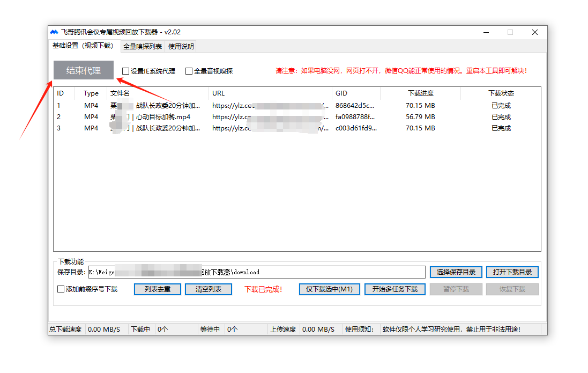
Task: Check 添加前缀序号下载 option
Action: point(61,289)
